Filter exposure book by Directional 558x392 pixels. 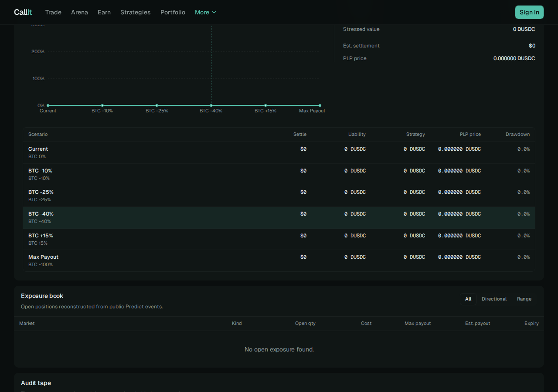click(x=494, y=299)
